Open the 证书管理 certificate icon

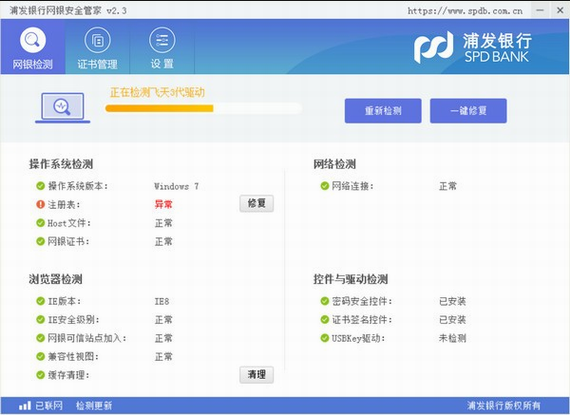pos(97,40)
